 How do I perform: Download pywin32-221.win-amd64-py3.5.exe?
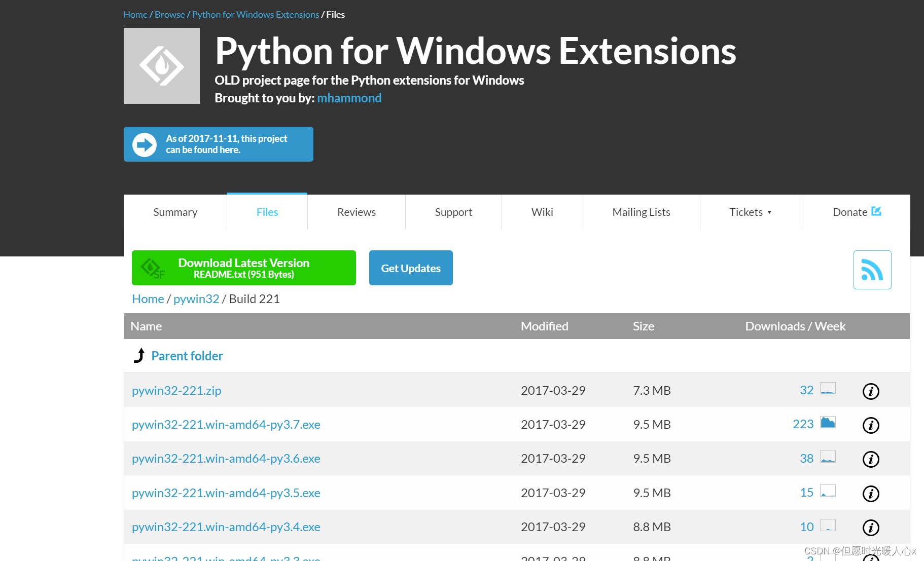point(226,493)
